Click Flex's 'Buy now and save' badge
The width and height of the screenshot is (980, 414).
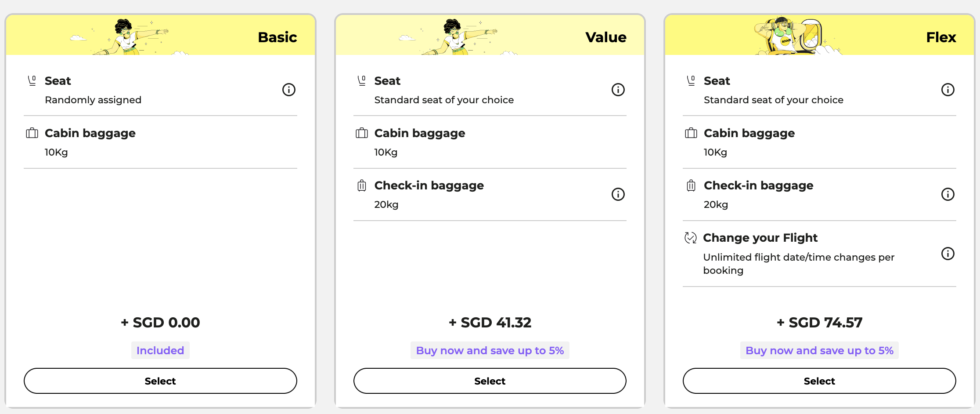point(819,350)
